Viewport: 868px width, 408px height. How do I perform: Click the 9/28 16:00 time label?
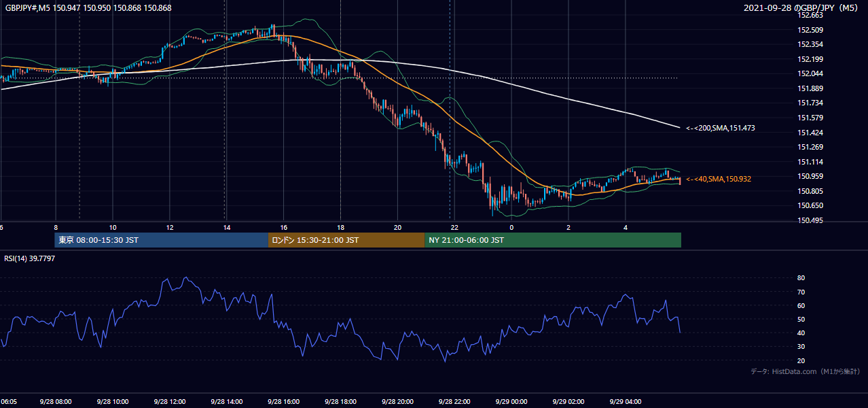283,402
